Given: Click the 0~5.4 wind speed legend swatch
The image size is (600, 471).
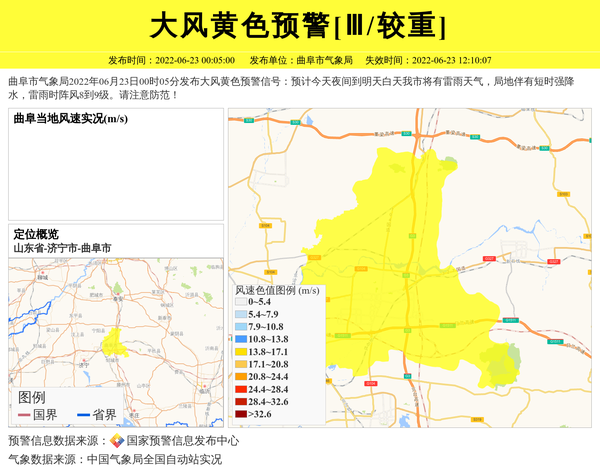Looking at the screenshot, I should point(241,302).
